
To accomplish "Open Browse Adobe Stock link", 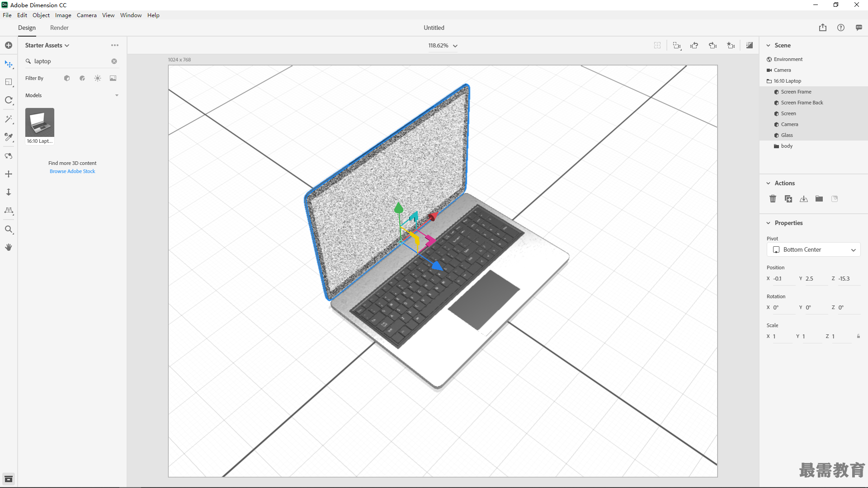I will pyautogui.click(x=72, y=171).
